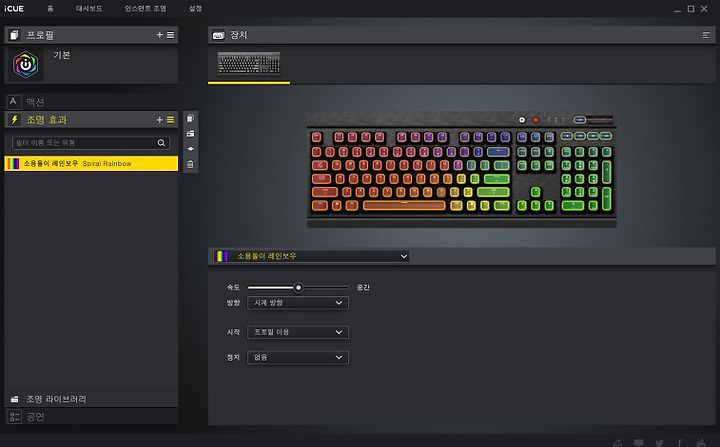This screenshot has width=720, height=447.
Task: Go to the Instant Lighting menu
Action: [x=145, y=8]
